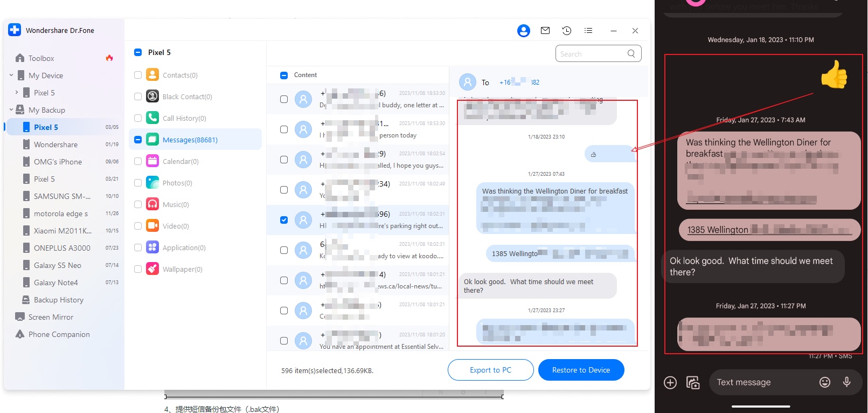Click the Toolbox flame badge
The image size is (868, 413).
click(109, 58)
